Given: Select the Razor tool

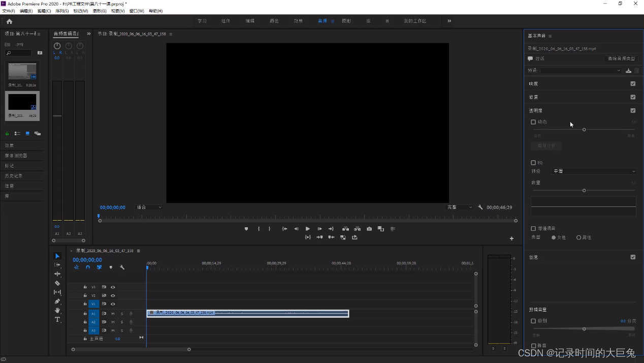Looking at the screenshot, I should point(57,283).
